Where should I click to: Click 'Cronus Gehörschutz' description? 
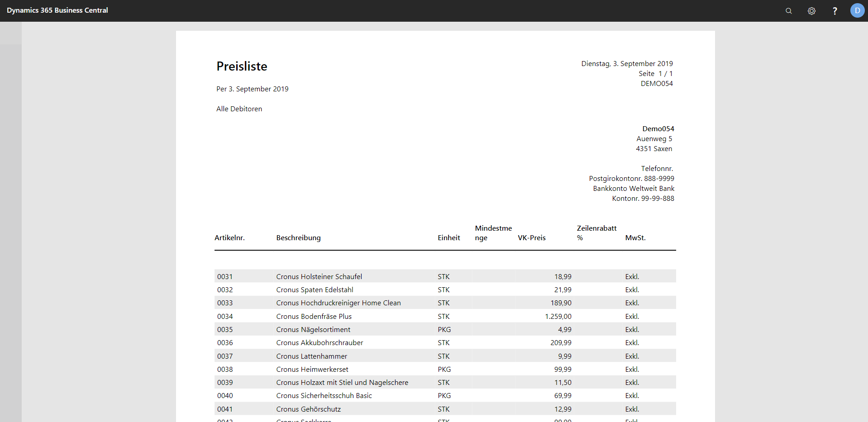(308, 409)
